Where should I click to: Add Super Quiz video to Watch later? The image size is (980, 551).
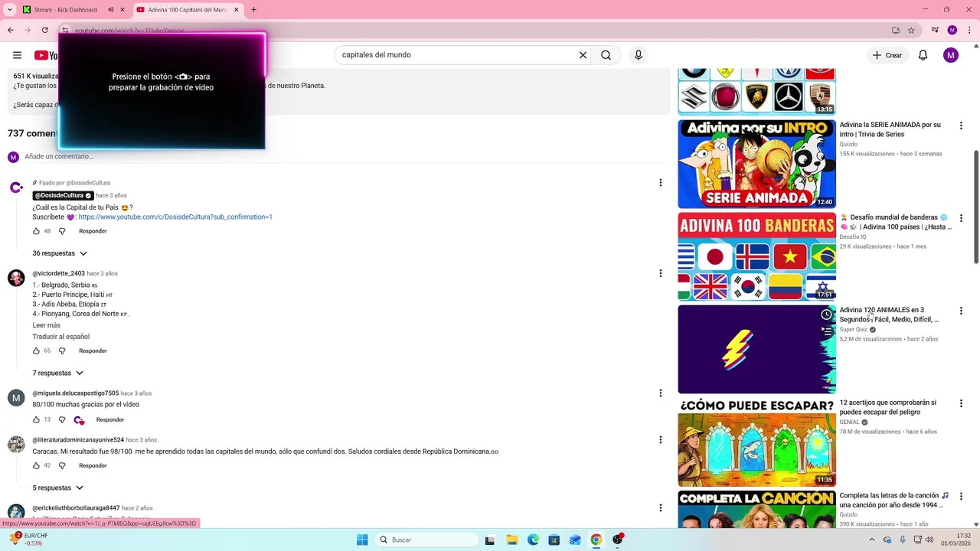826,315
